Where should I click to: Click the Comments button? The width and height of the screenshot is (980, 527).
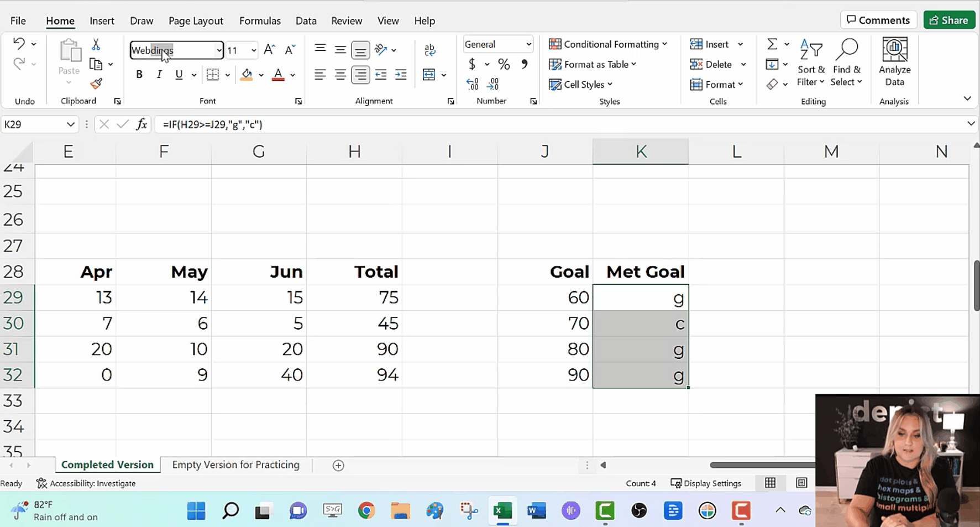click(x=878, y=20)
